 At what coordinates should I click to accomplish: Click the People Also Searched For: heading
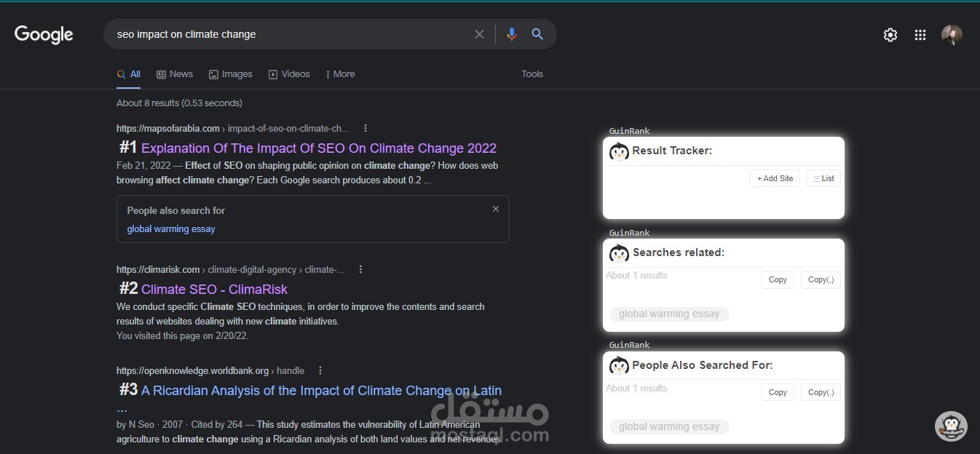(703, 365)
